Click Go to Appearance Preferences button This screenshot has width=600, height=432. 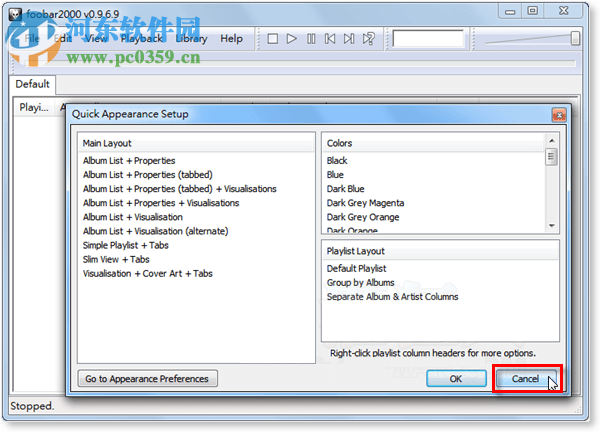pyautogui.click(x=148, y=379)
